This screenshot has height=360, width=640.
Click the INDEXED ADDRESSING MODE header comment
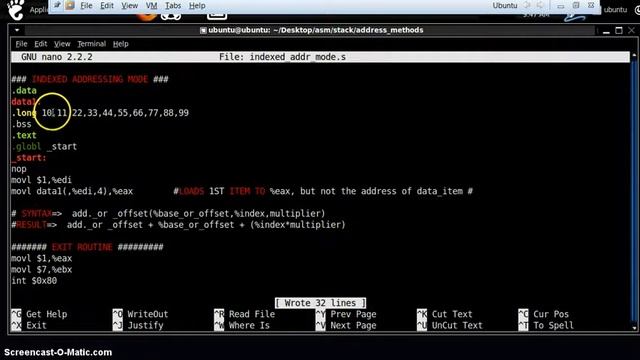[x=90, y=79]
